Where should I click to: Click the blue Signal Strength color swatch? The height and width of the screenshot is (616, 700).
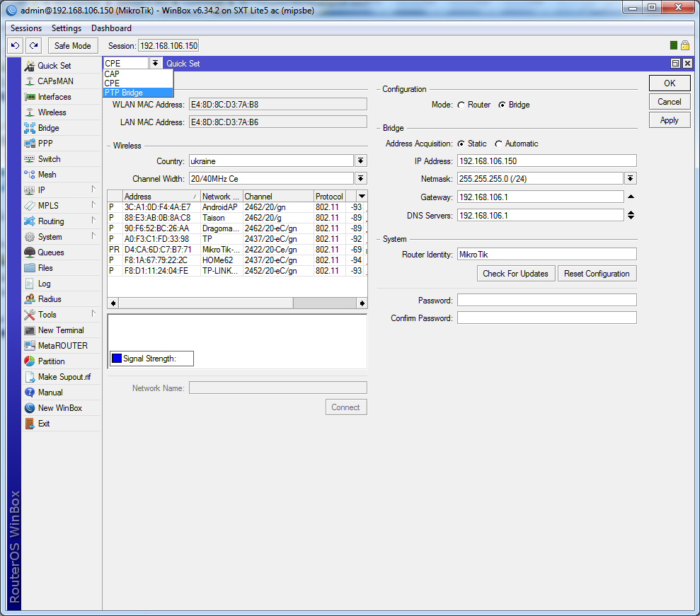tap(117, 359)
